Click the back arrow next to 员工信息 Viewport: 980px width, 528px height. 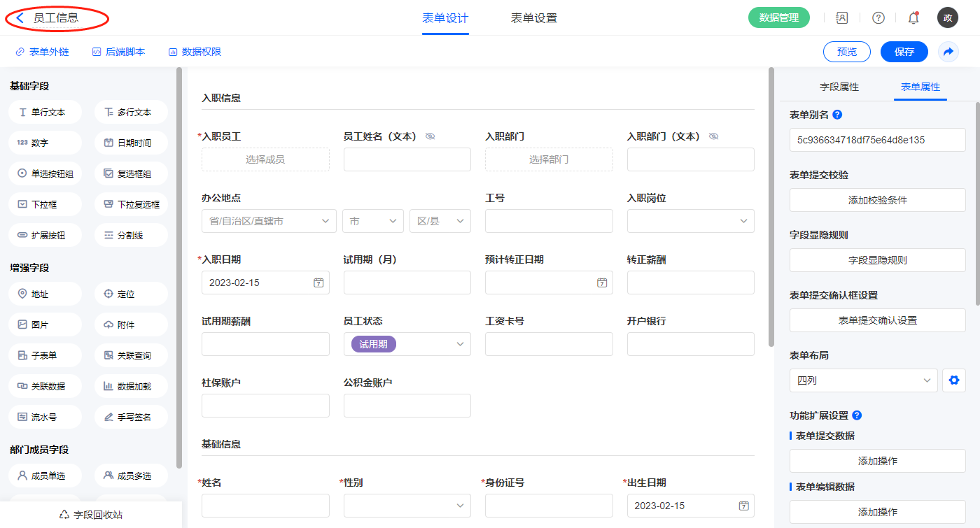pyautogui.click(x=20, y=18)
